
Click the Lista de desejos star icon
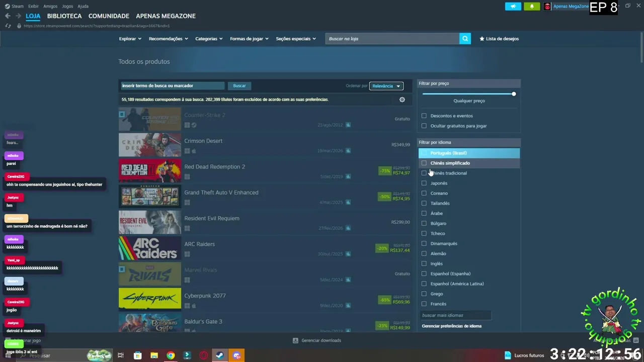point(482,39)
